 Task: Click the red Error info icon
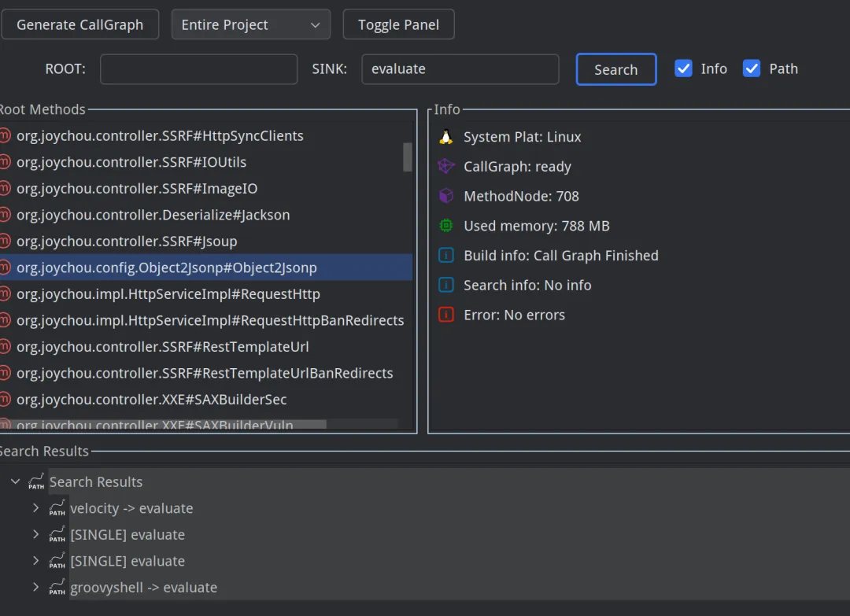[446, 315]
